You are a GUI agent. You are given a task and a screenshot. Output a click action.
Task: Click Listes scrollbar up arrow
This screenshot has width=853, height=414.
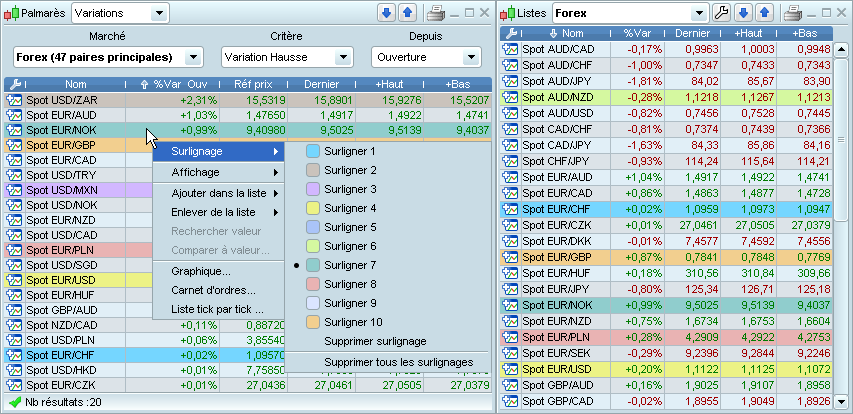point(841,51)
